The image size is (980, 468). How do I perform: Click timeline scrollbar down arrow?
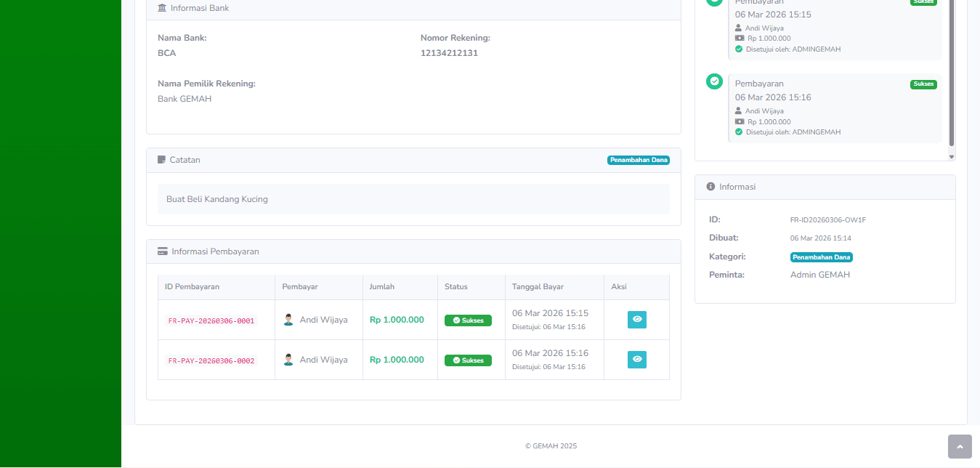(x=952, y=156)
